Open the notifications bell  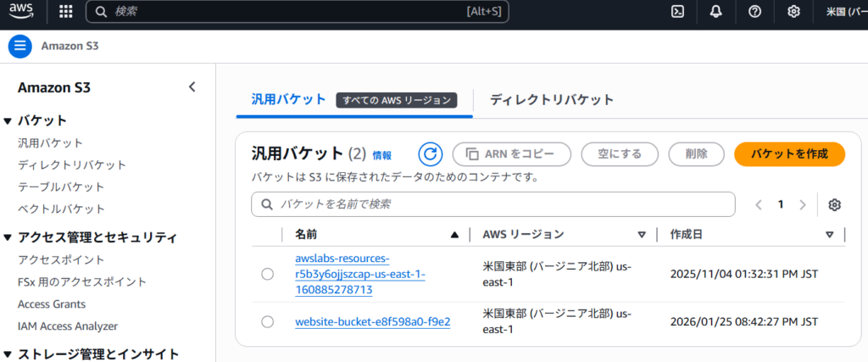[x=716, y=12]
